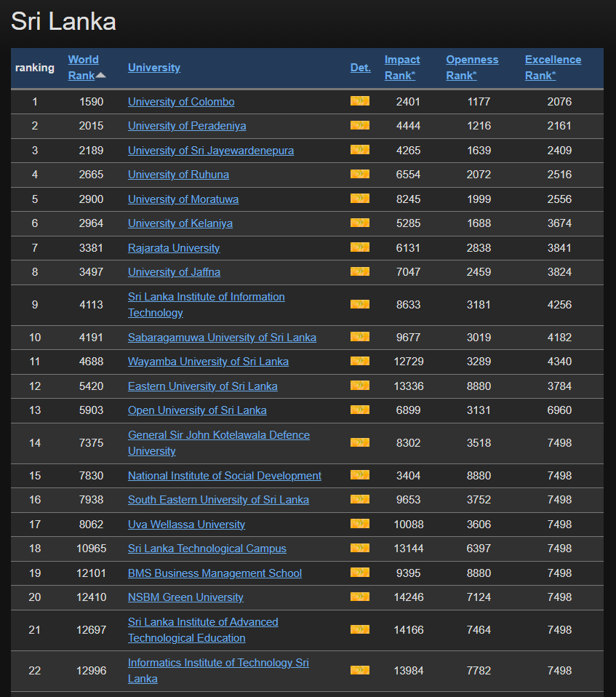Open details icon for University of Colombo

pos(359,101)
